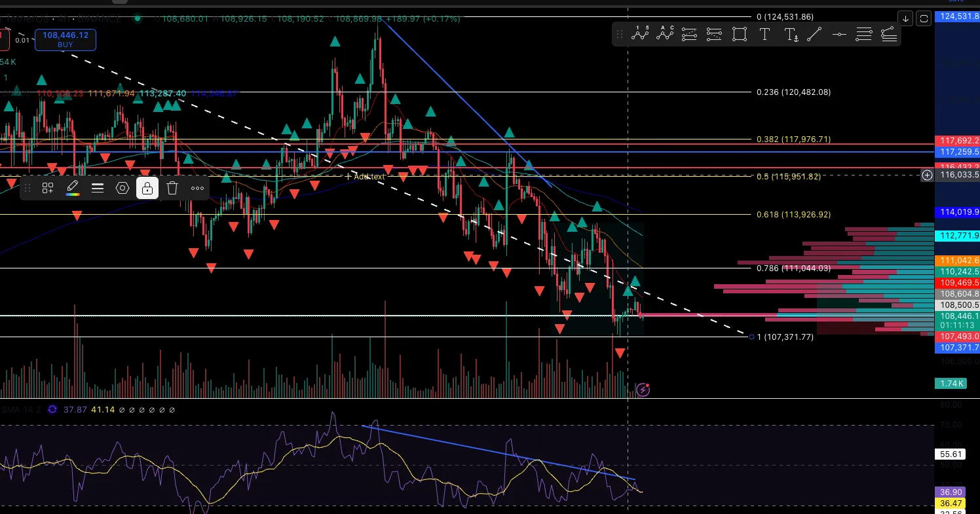Select the trend line tool

coord(814,35)
